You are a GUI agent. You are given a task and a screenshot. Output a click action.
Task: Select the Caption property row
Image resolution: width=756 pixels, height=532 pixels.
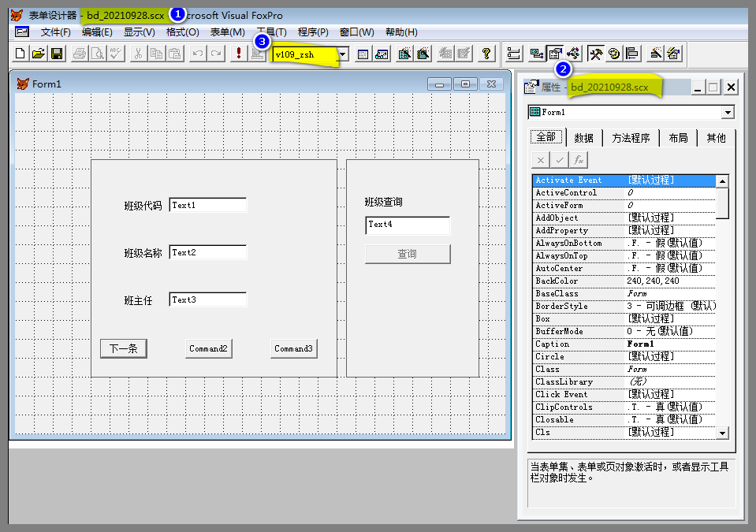click(x=624, y=344)
